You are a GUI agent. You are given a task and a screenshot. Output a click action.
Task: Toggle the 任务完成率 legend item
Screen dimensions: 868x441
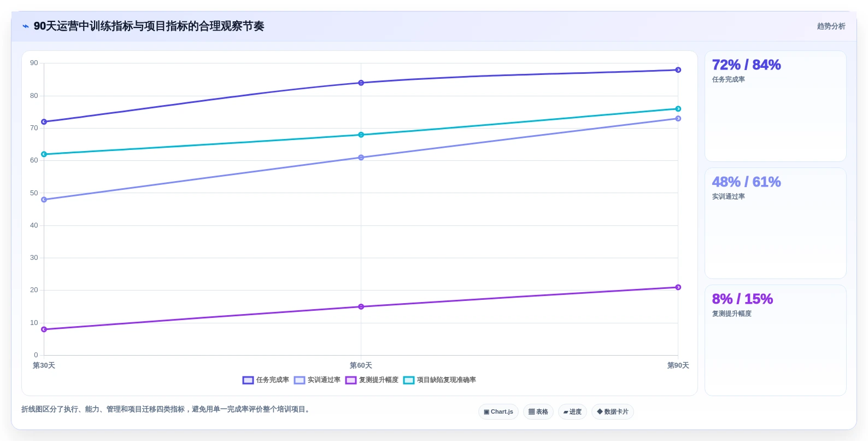click(x=266, y=380)
